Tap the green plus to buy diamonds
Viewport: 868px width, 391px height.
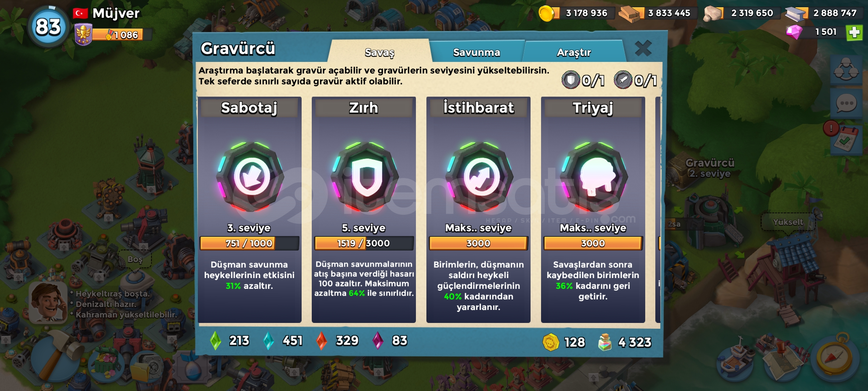coord(854,33)
